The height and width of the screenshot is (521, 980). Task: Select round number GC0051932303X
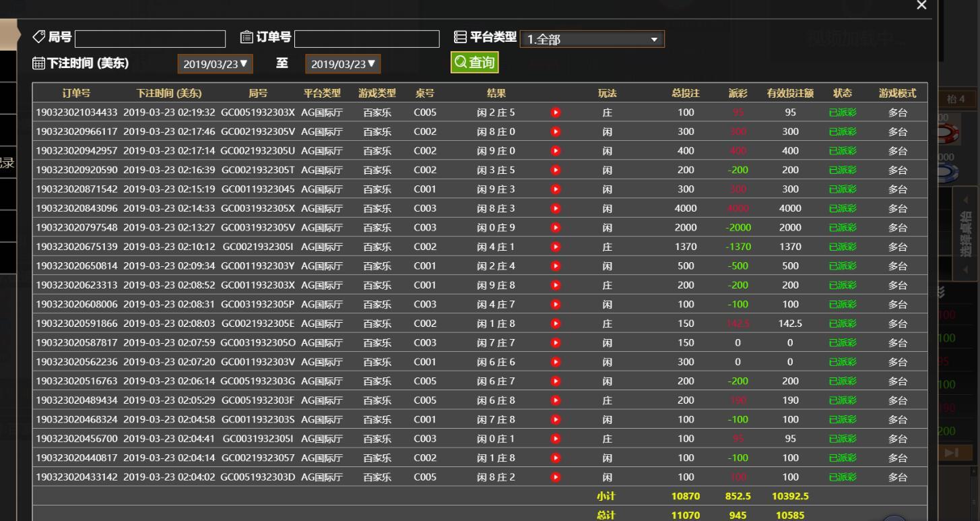click(x=258, y=113)
